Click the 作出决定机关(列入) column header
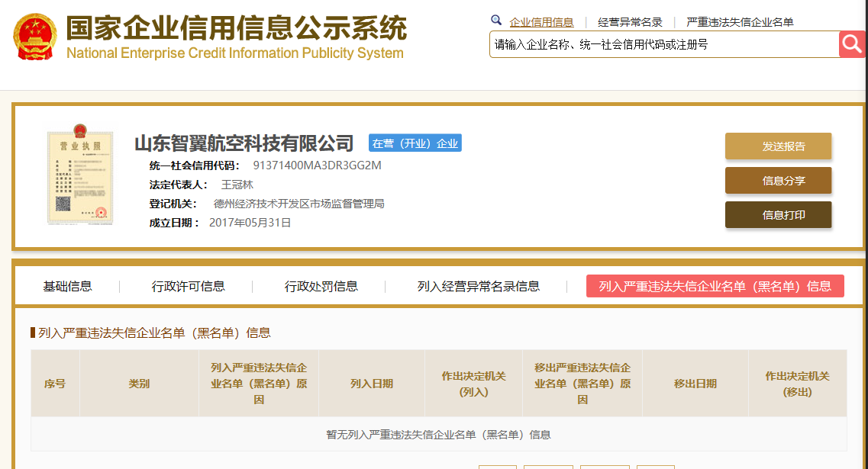Viewport: 868px width, 469px height. pos(473,384)
